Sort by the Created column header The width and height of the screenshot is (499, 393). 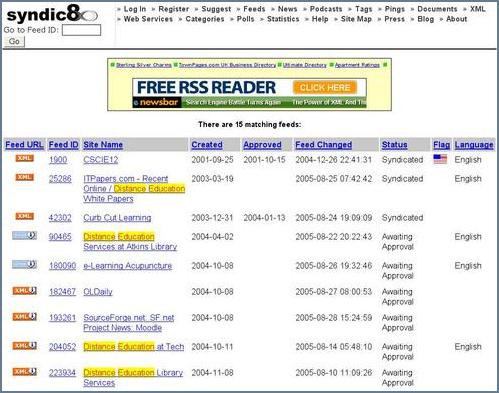tap(207, 145)
